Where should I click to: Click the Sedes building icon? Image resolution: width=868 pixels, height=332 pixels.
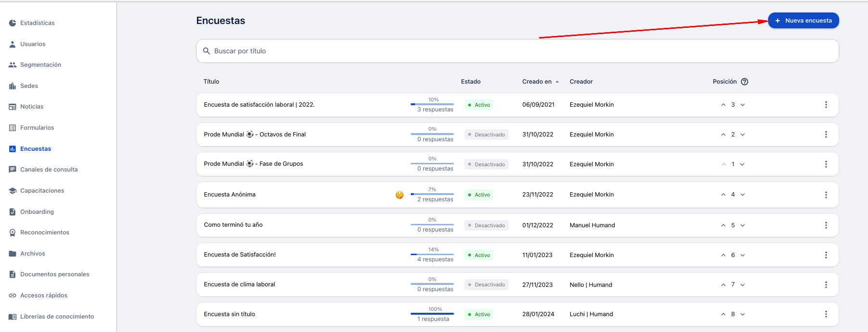coord(12,86)
